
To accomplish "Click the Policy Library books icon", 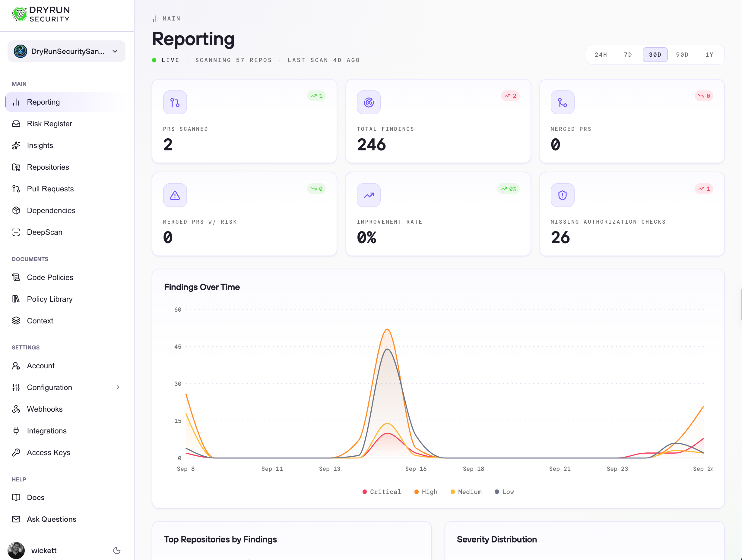I will pyautogui.click(x=16, y=299).
